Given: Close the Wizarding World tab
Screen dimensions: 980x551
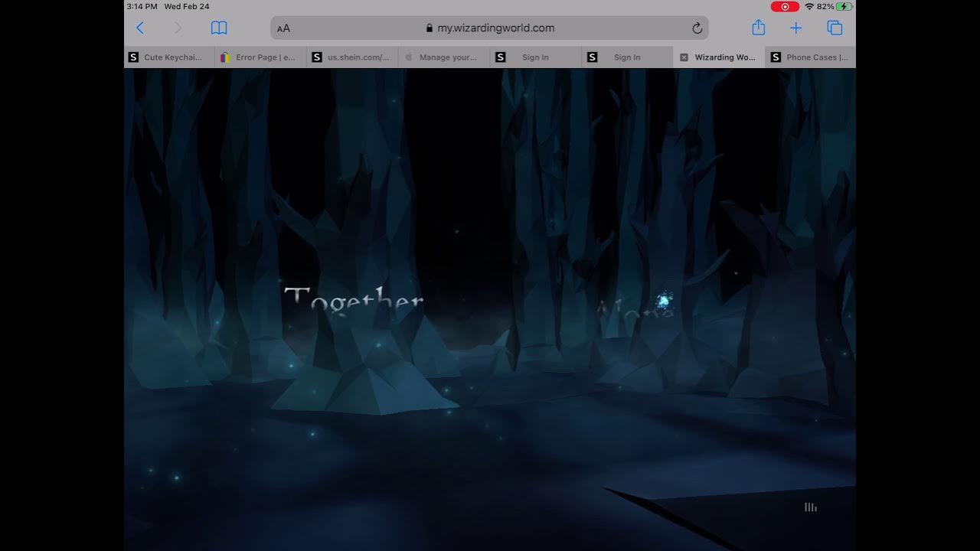Looking at the screenshot, I should coord(684,57).
